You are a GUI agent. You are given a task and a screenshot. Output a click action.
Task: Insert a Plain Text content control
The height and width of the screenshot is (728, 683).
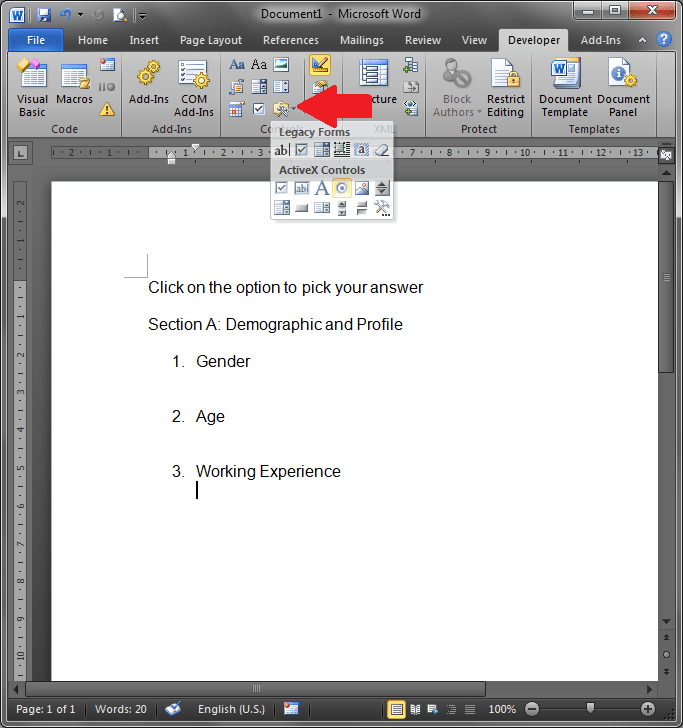pyautogui.click(x=259, y=64)
